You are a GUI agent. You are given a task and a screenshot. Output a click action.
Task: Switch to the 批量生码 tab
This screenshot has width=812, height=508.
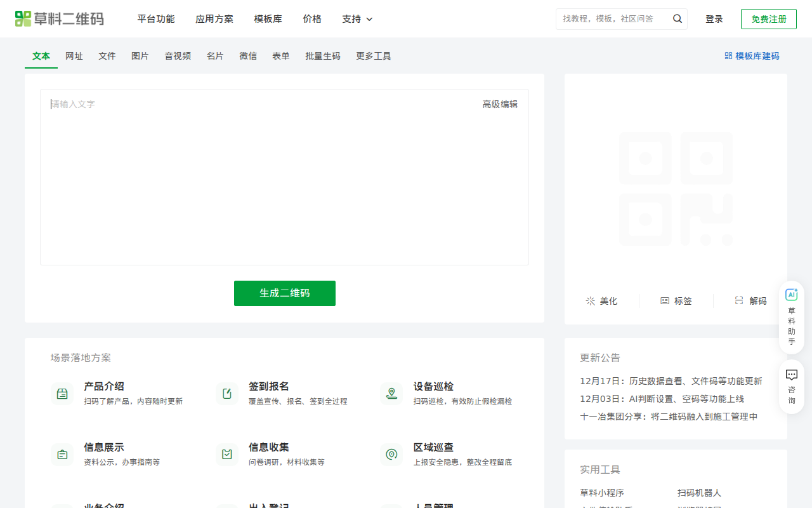322,56
